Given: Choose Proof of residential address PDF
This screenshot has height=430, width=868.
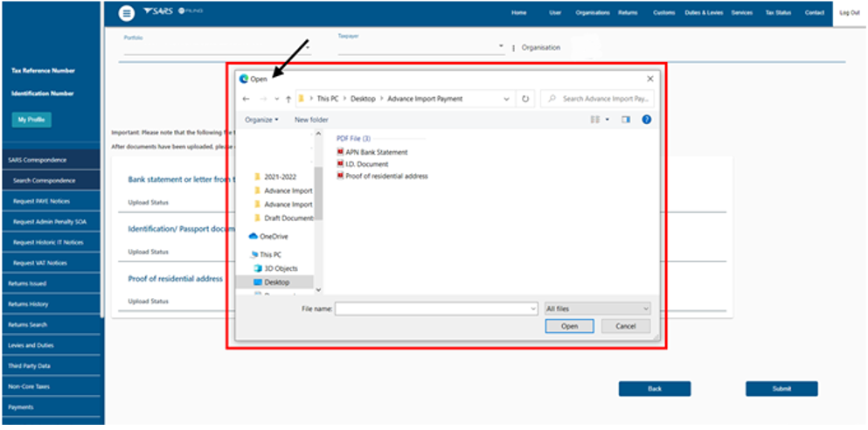Looking at the screenshot, I should pyautogui.click(x=386, y=176).
